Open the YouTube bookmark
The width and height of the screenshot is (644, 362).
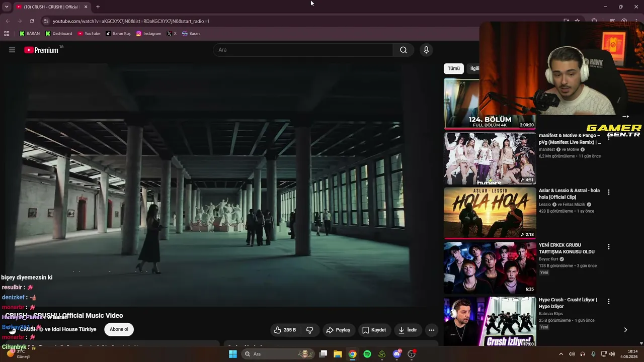point(89,34)
